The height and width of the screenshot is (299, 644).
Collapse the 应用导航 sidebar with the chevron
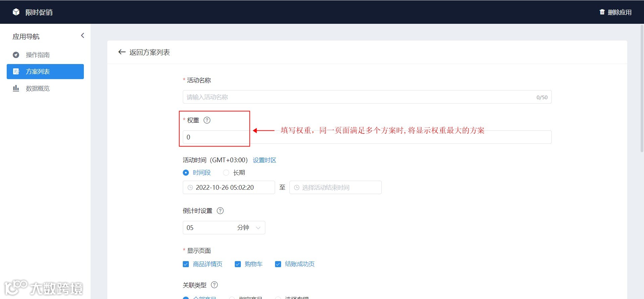click(x=83, y=36)
